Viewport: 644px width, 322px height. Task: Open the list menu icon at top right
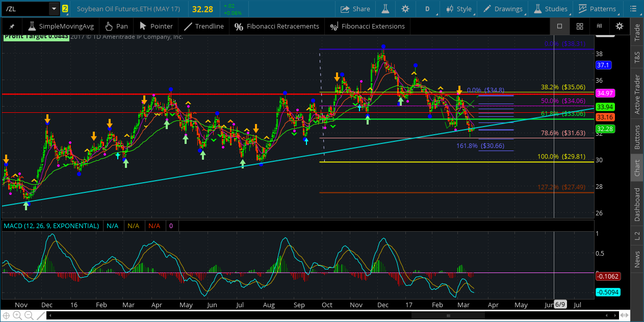[633, 9]
